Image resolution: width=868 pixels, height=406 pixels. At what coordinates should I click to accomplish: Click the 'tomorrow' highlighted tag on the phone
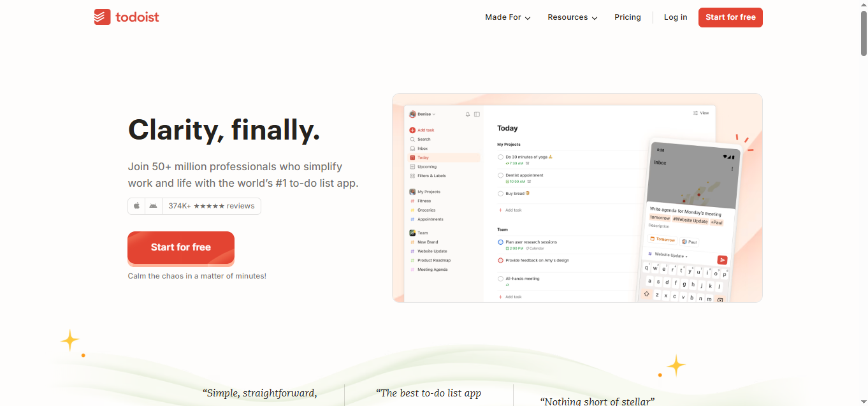[x=660, y=218]
